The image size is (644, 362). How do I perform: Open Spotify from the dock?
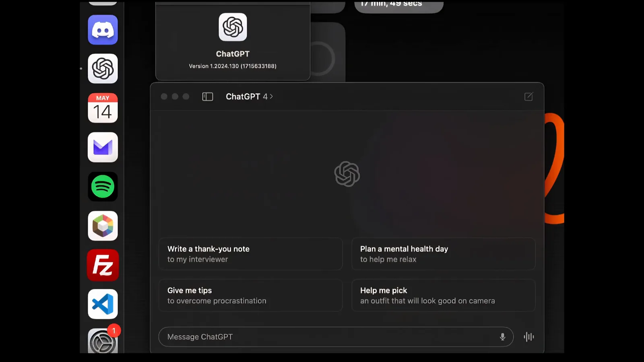click(103, 187)
